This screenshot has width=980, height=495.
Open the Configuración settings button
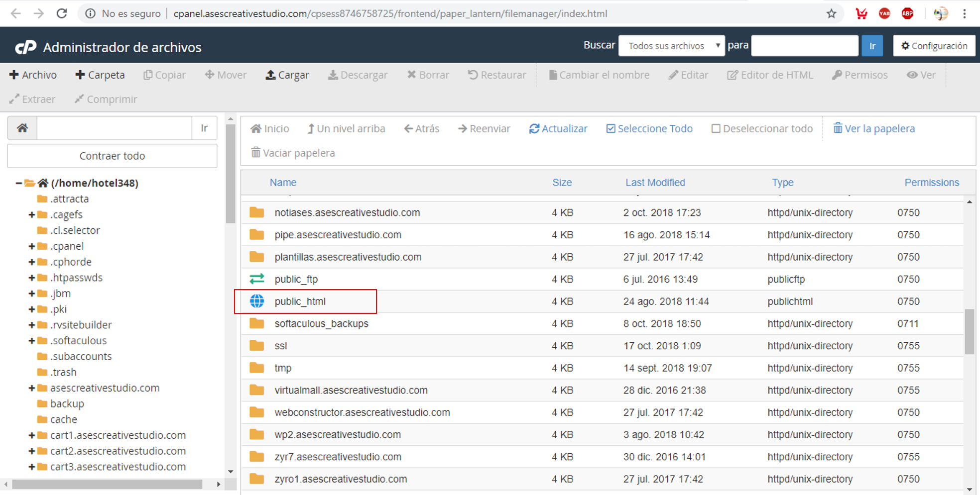(x=934, y=46)
